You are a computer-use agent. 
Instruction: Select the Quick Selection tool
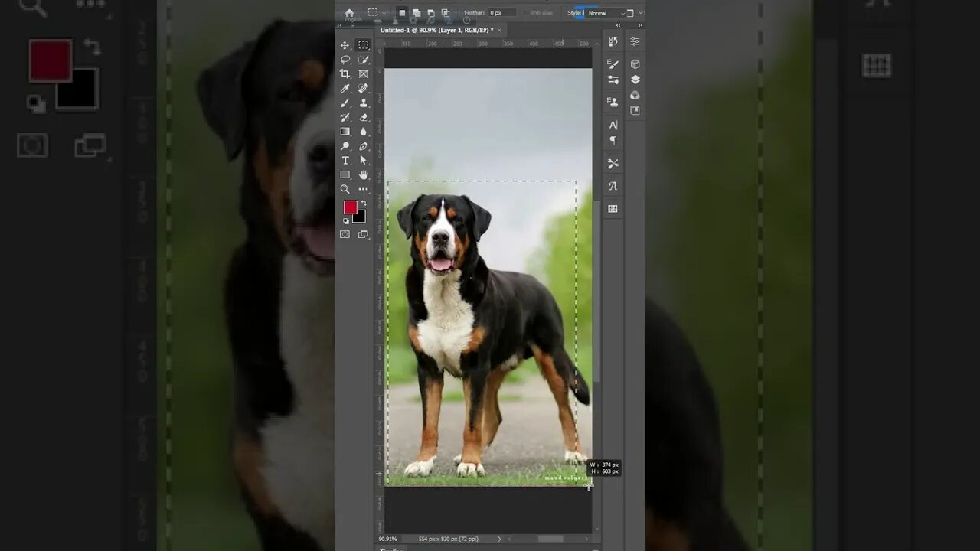point(364,60)
